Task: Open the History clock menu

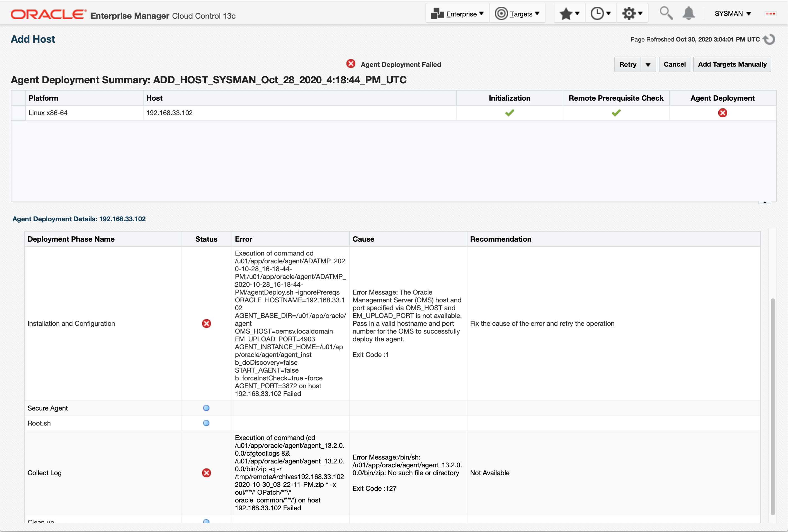Action: point(600,14)
